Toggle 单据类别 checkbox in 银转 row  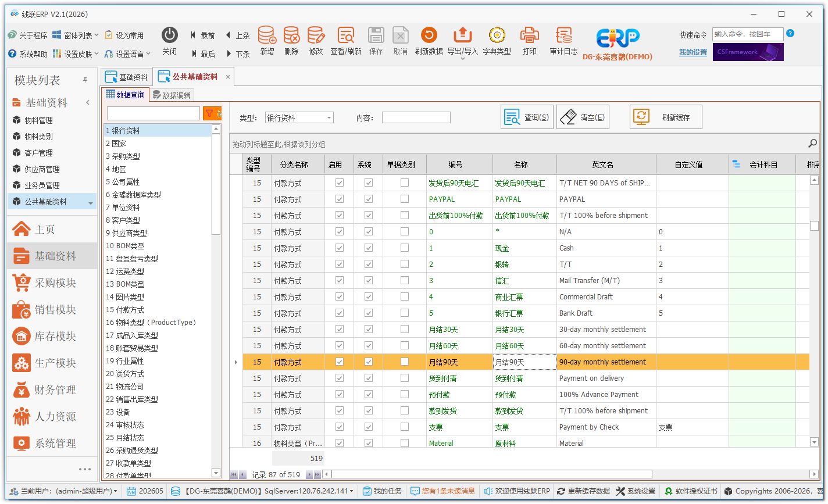pos(404,264)
